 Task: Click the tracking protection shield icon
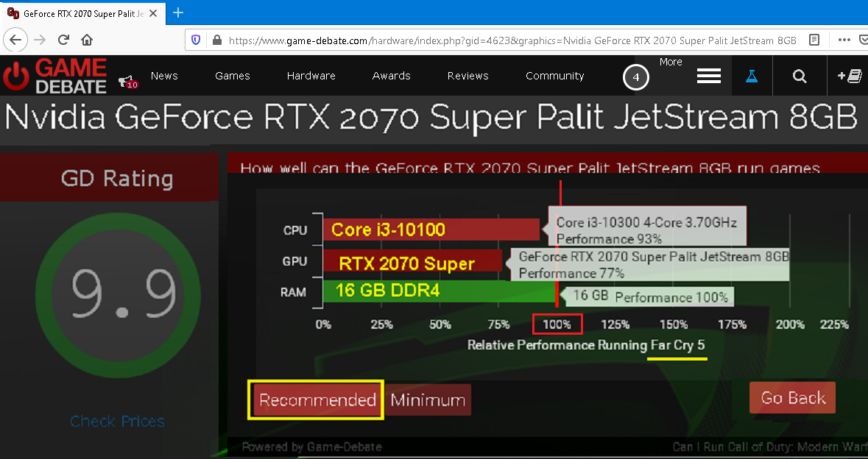pyautogui.click(x=195, y=40)
